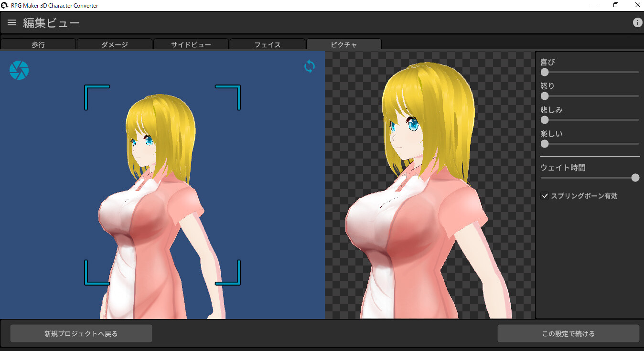Disable the スプリングボーン有効 checkbox

pos(545,195)
